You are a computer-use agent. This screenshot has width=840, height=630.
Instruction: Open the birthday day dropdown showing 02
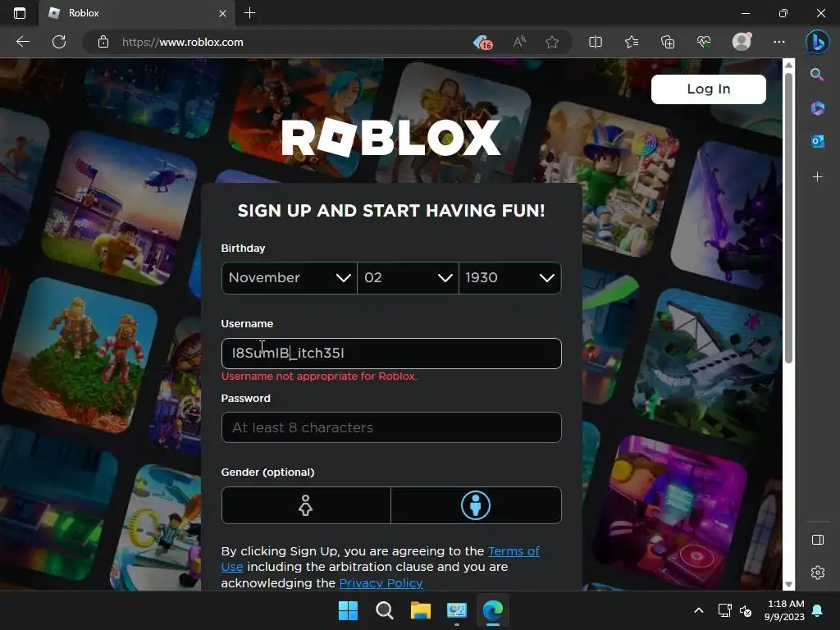408,277
